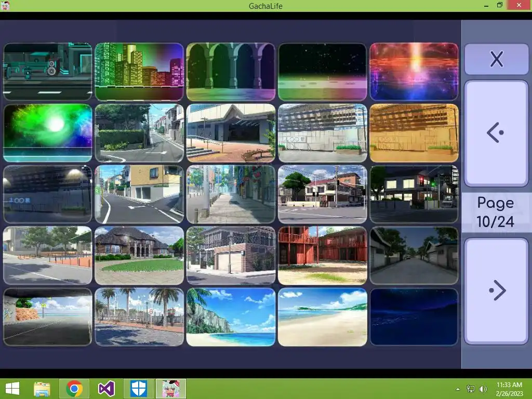532x399 pixels.
Task: Open the volume tray icon
Action: pos(483,389)
